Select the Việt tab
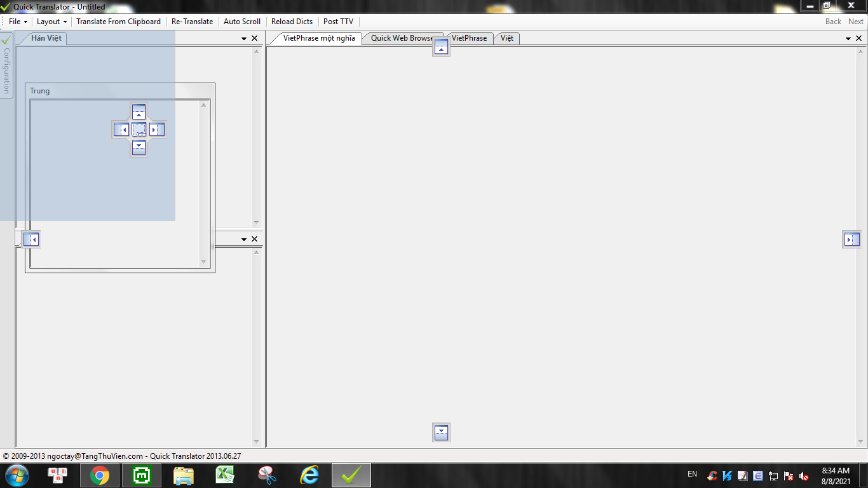 click(506, 38)
